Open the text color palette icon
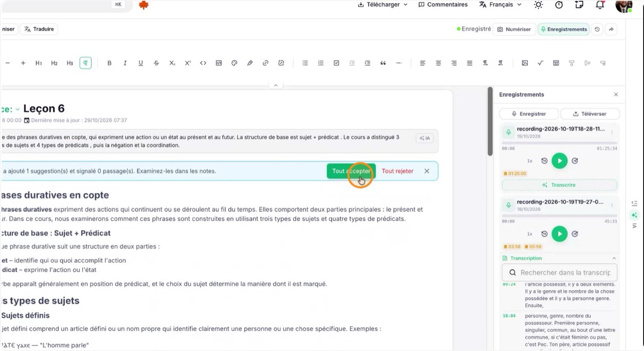Image resolution: width=644 pixels, height=351 pixels. click(x=234, y=63)
